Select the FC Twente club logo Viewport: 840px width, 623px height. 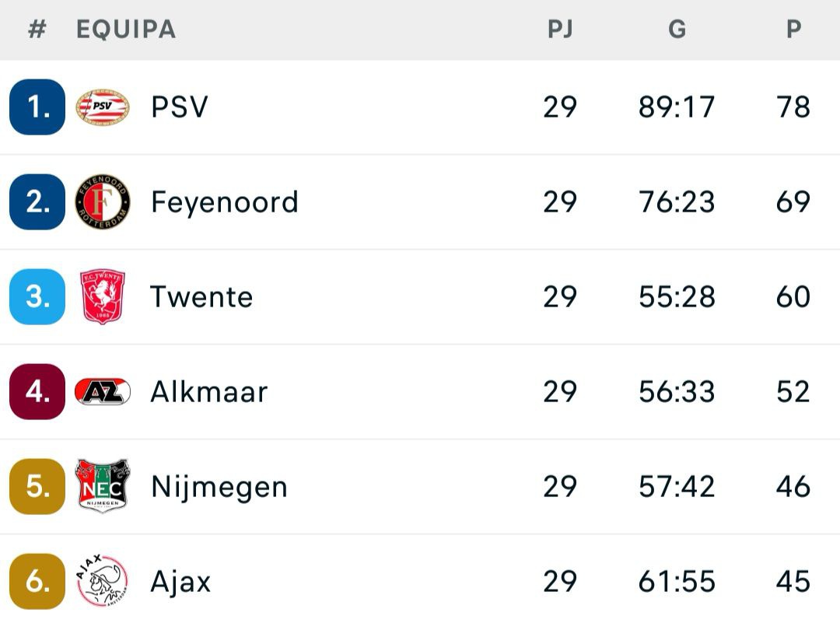(103, 296)
